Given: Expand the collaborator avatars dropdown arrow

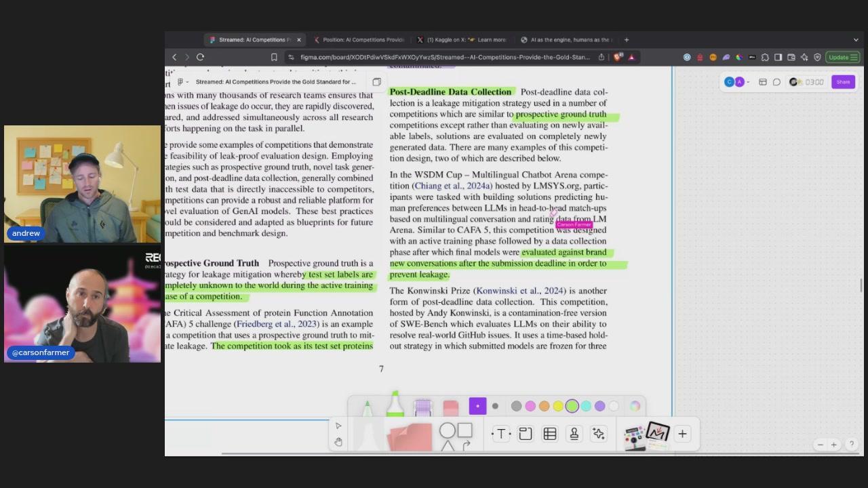Looking at the screenshot, I should 748,82.
